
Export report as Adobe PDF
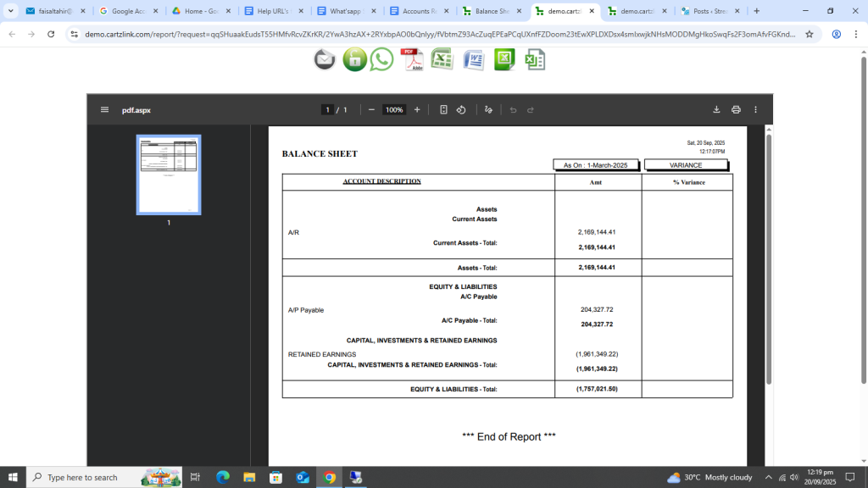[x=413, y=59]
